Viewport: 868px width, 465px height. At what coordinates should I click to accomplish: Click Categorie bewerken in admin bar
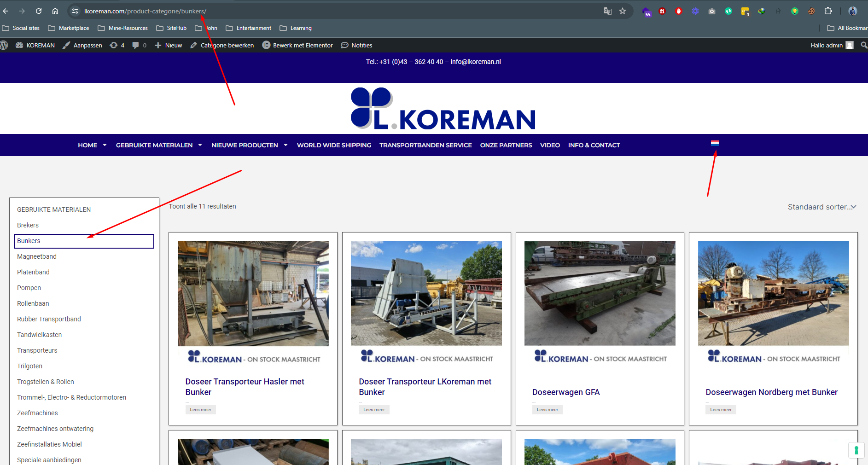[222, 45]
